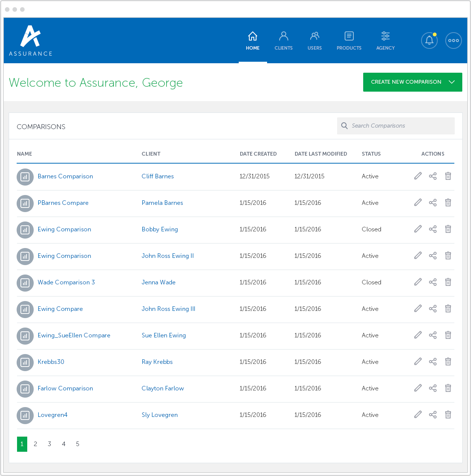Go to page 3
471x476 pixels.
(x=50, y=444)
